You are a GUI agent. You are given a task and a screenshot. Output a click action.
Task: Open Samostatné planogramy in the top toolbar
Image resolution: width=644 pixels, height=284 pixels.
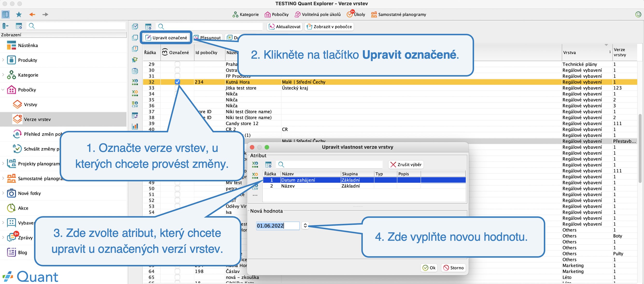[x=398, y=14]
